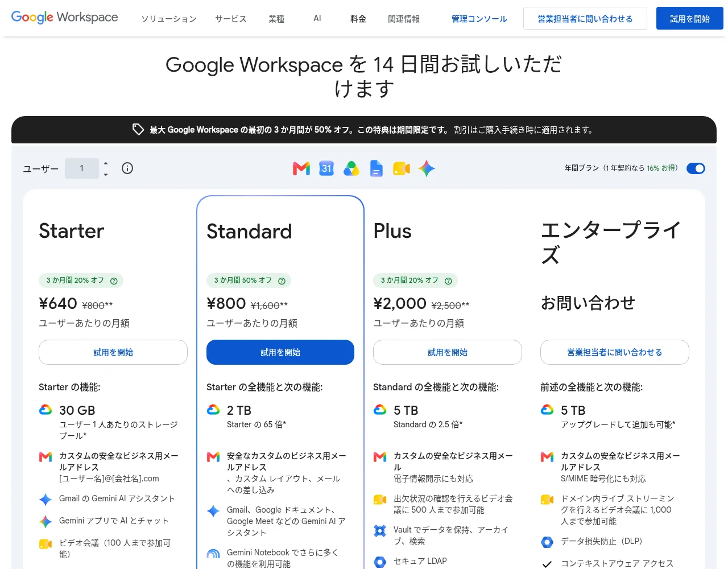This screenshot has width=728, height=569.
Task: Click the Google Workspace logo
Action: pos(65,17)
